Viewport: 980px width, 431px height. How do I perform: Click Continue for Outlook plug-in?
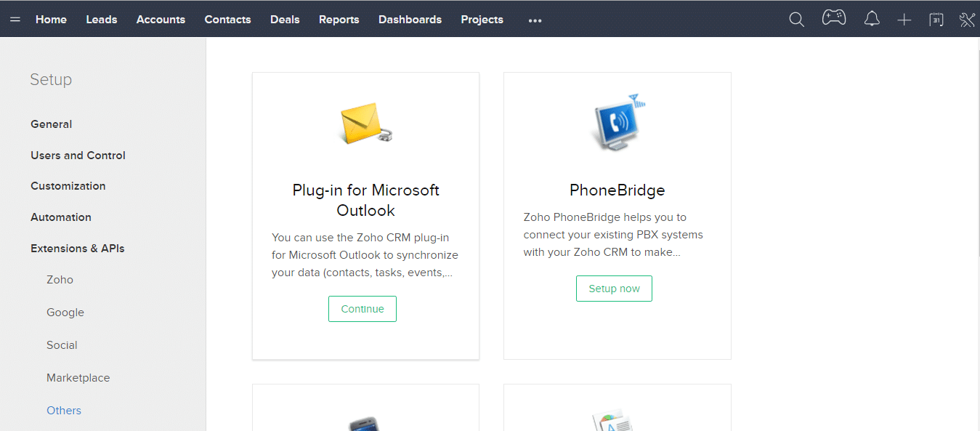[363, 309]
